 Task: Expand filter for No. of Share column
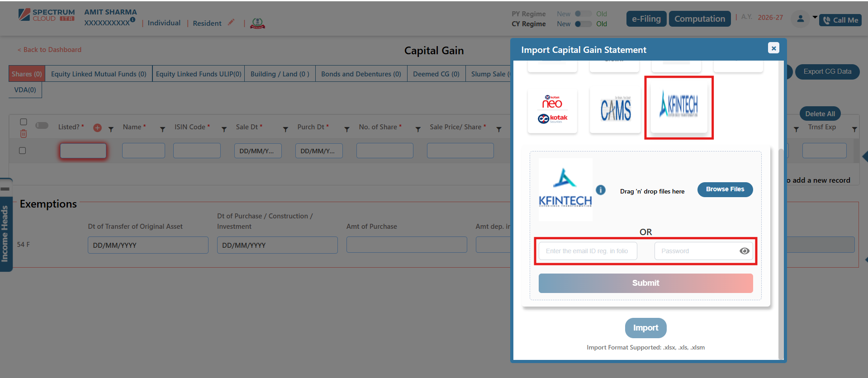click(x=418, y=130)
